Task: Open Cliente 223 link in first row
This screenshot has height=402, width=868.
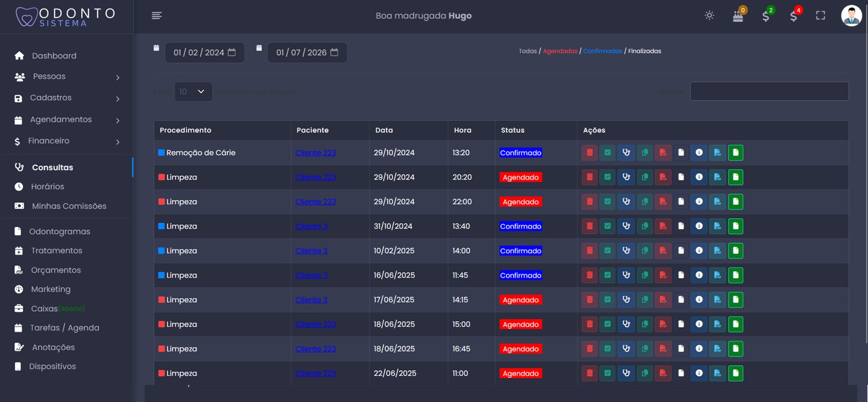Action: 315,153
